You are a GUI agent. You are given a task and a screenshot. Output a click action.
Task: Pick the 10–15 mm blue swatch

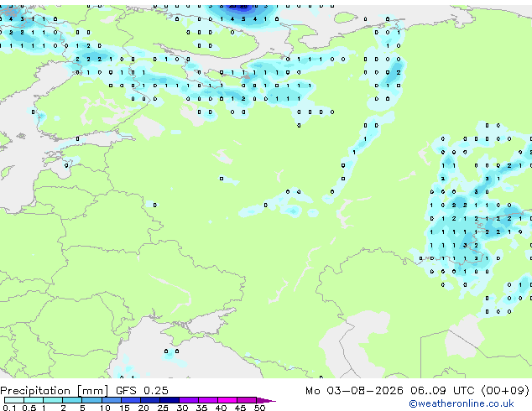coord(112,400)
